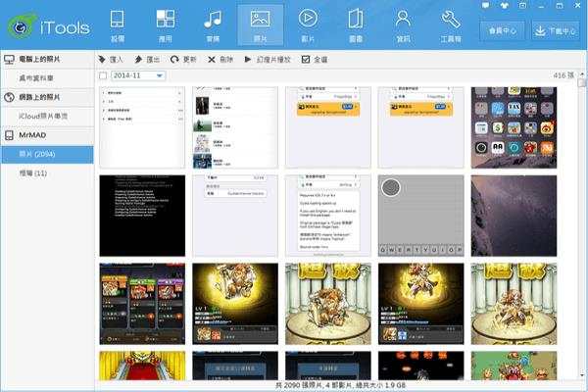This screenshot has width=588, height=392.
Task: Click the Export (匯出) icon
Action: click(138, 59)
